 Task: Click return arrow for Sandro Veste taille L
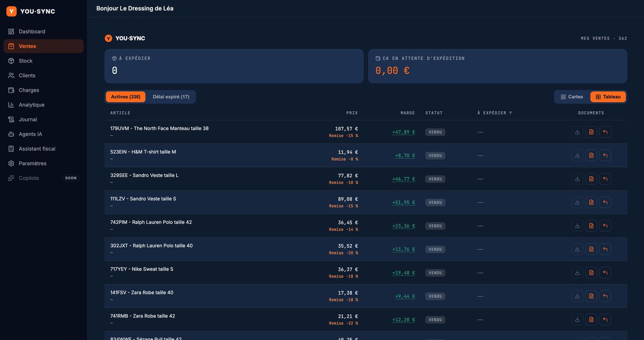coord(605,179)
